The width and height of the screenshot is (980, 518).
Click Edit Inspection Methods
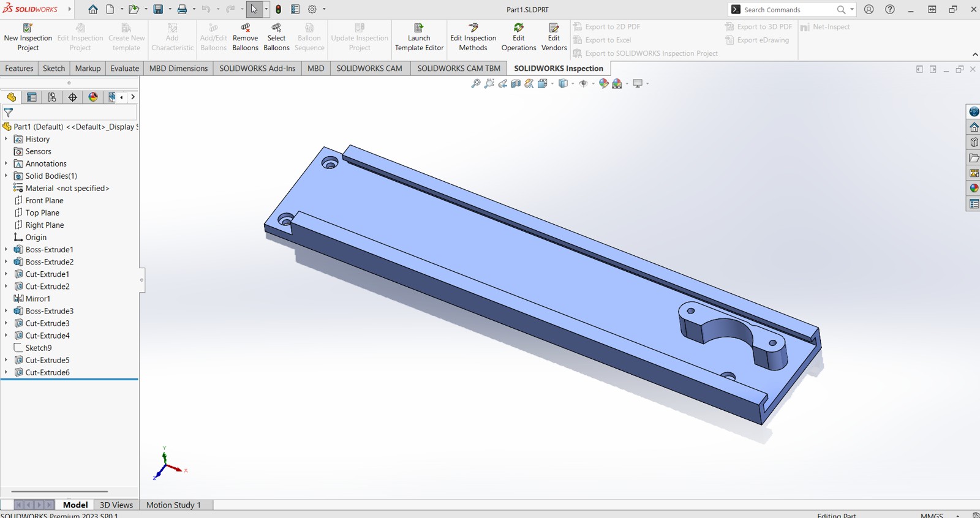pos(473,37)
